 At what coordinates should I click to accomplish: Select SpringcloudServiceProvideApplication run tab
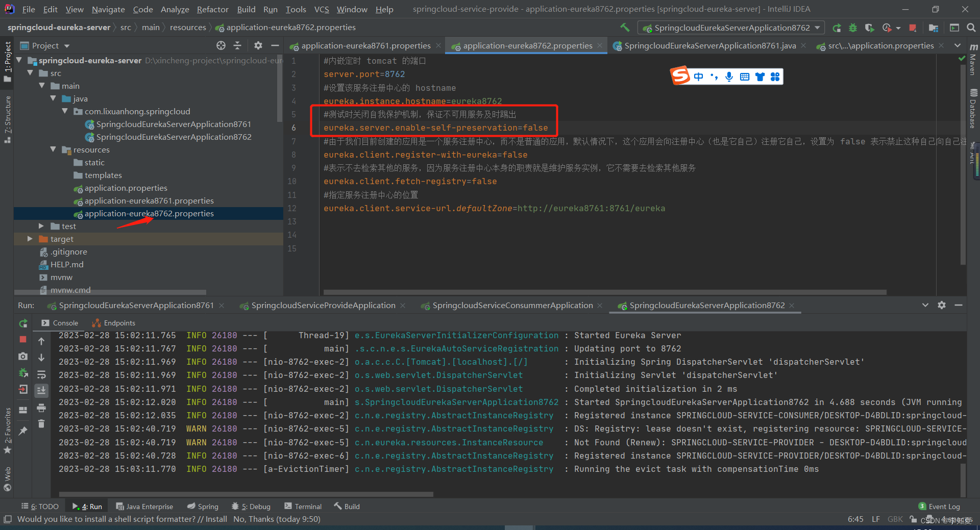[323, 305]
